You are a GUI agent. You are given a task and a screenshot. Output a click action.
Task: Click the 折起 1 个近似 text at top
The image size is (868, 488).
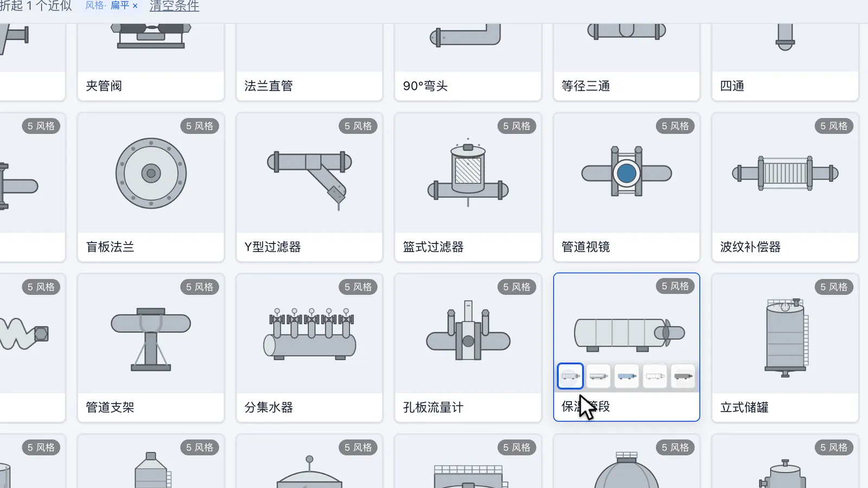pos(36,6)
